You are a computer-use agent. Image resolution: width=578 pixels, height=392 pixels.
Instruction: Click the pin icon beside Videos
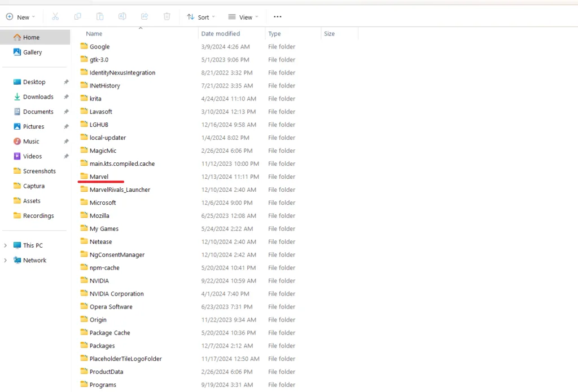point(67,156)
